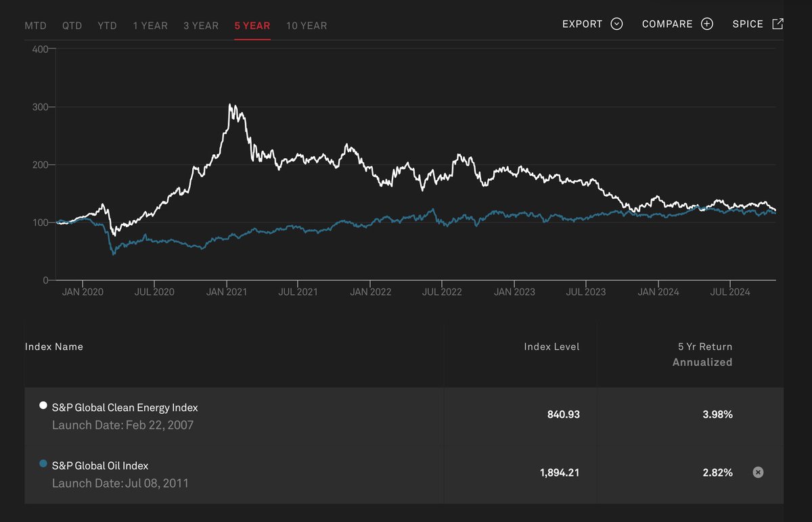The image size is (812, 522).
Task: Click the 3.98% return value
Action: coord(717,414)
